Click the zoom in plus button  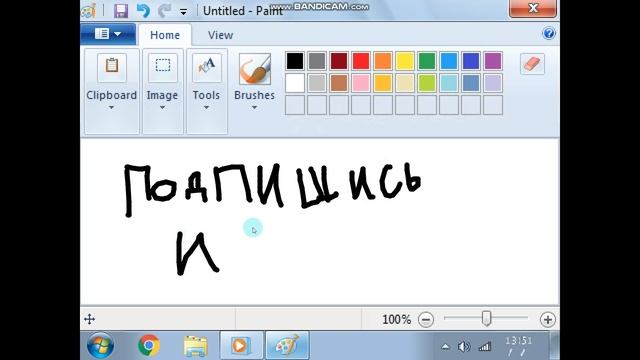(548, 320)
